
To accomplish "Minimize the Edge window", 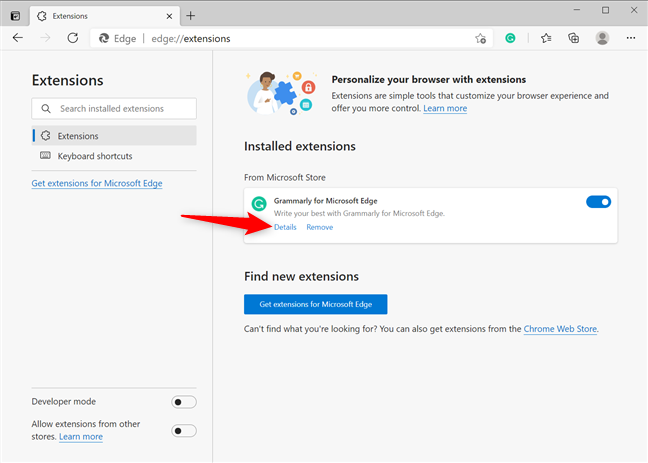I will [577, 10].
